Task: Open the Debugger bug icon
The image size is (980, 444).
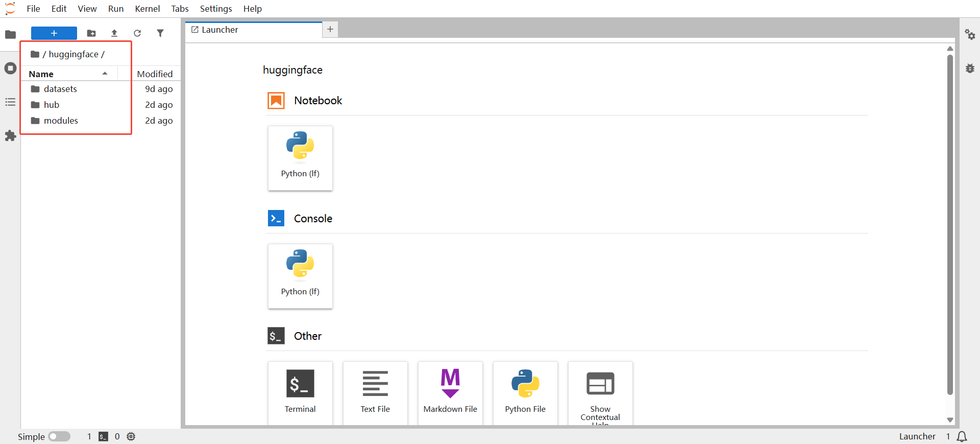Action: point(970,68)
